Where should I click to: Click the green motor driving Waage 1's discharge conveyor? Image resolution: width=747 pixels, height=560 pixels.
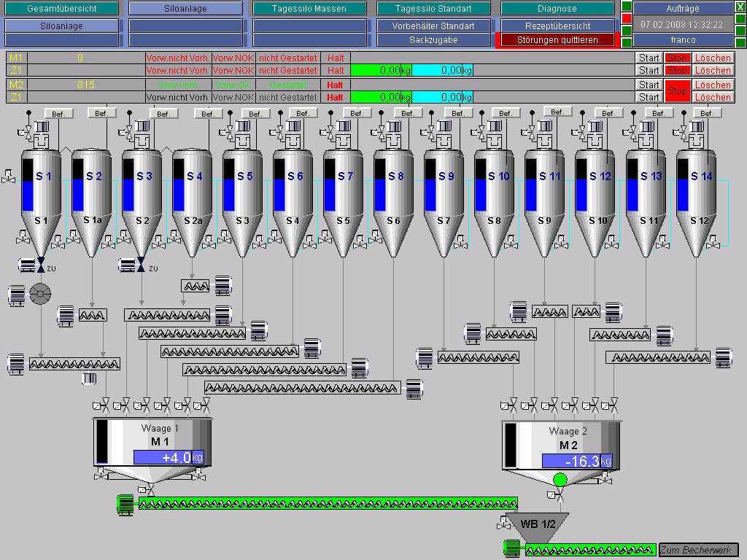coord(125,503)
